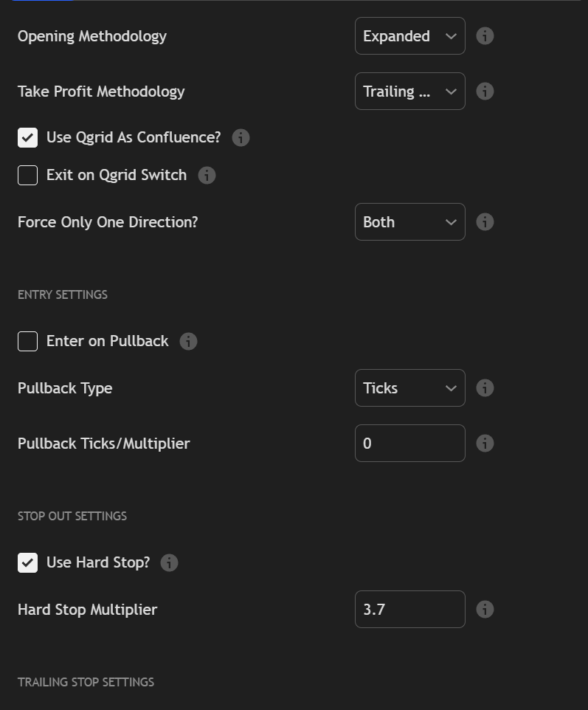The image size is (588, 710).
Task: Click info icon for Take Profit Methodology
Action: [485, 92]
